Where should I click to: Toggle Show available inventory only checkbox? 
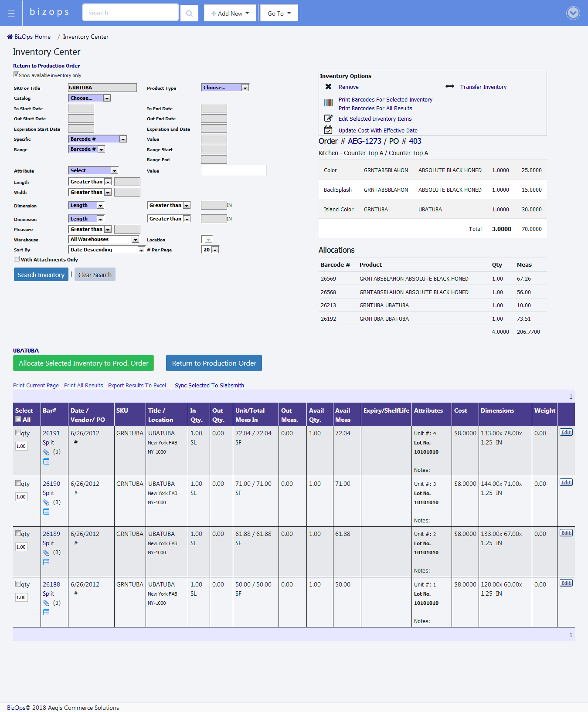pos(16,75)
